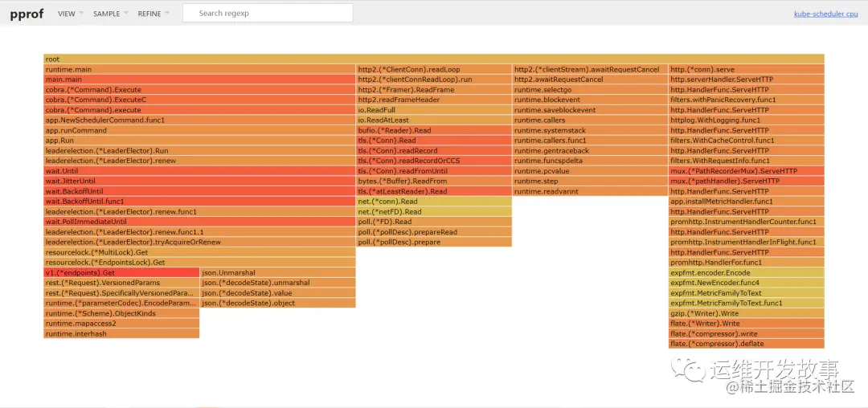Select v1.(*endpoints).Get frame
The image size is (868, 408).
pos(121,272)
